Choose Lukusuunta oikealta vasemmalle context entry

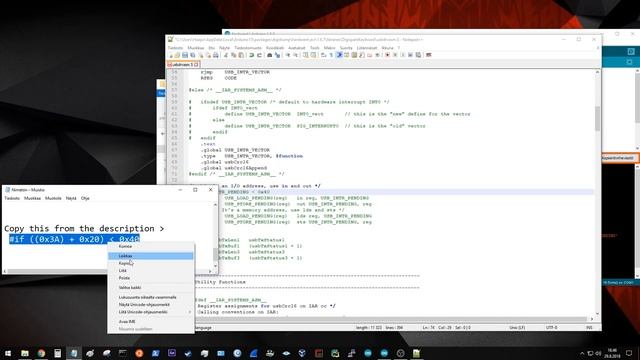[151, 298]
